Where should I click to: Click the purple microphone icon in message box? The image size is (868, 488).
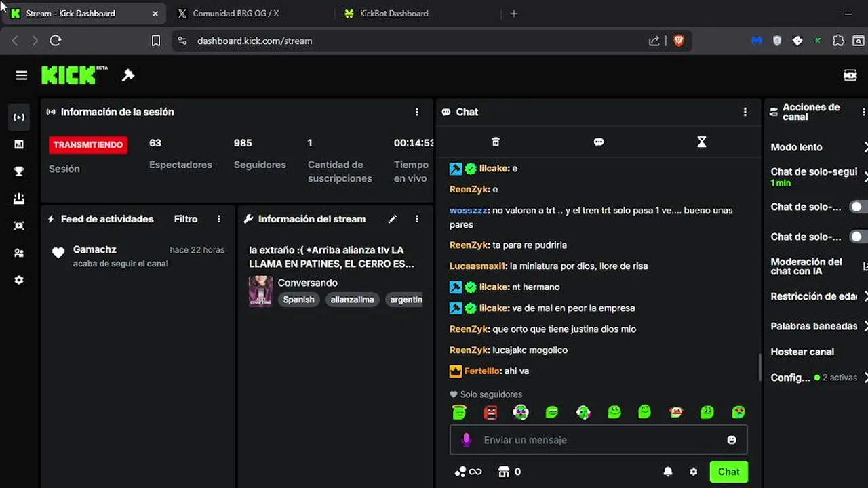click(467, 440)
